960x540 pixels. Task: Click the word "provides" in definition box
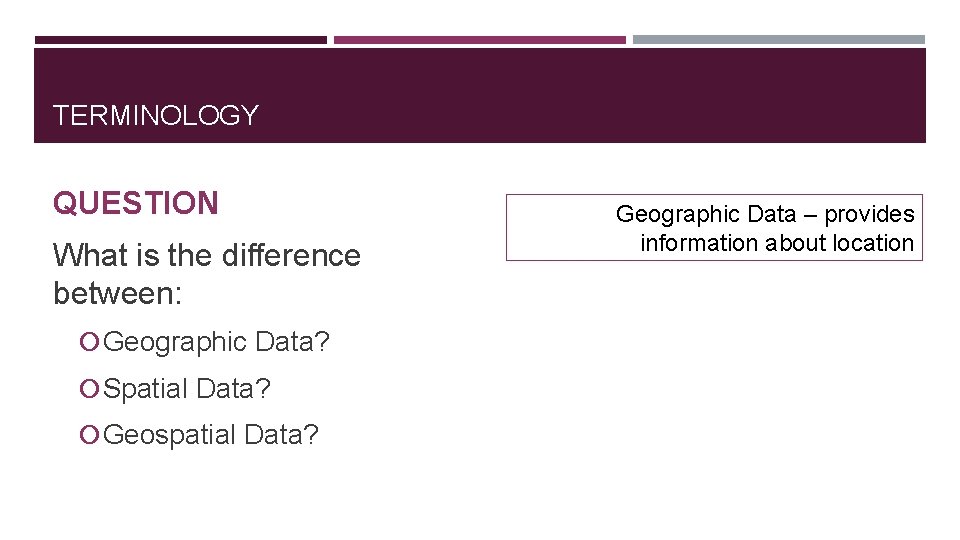click(x=869, y=214)
